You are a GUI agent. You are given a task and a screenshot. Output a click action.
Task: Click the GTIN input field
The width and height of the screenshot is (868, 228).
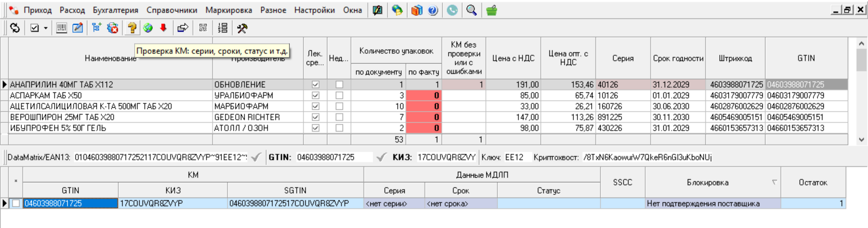[x=334, y=157]
